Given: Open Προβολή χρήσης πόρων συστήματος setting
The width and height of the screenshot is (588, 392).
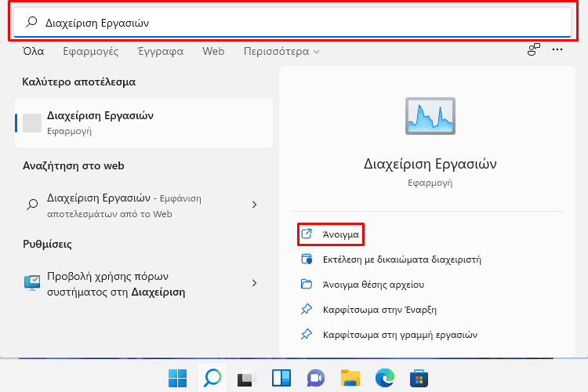Looking at the screenshot, I should coord(143,284).
